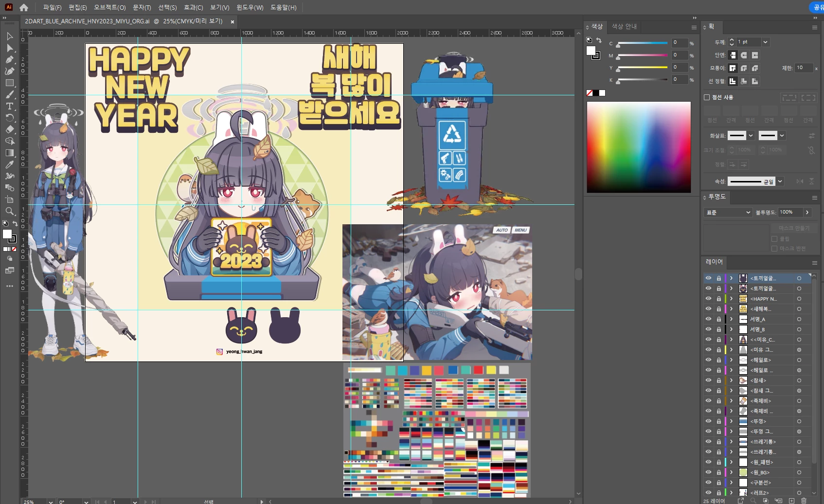Viewport: 824px width, 504px height.
Task: Go to the Illustrator Home screen
Action: point(24,7)
